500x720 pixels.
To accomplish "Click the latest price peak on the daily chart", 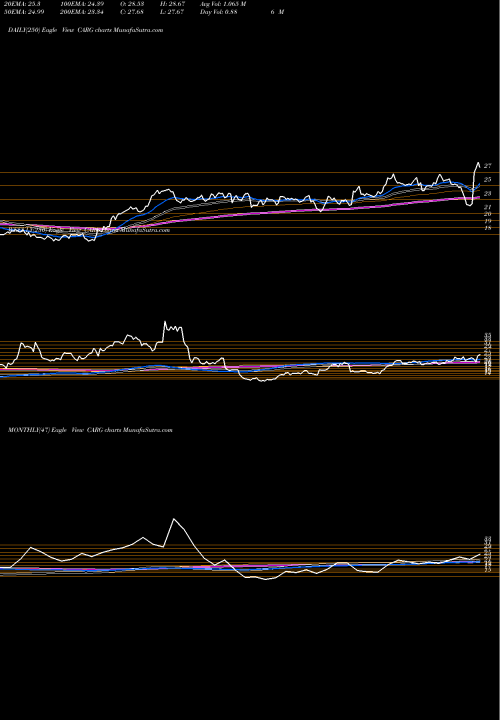I will point(478,163).
